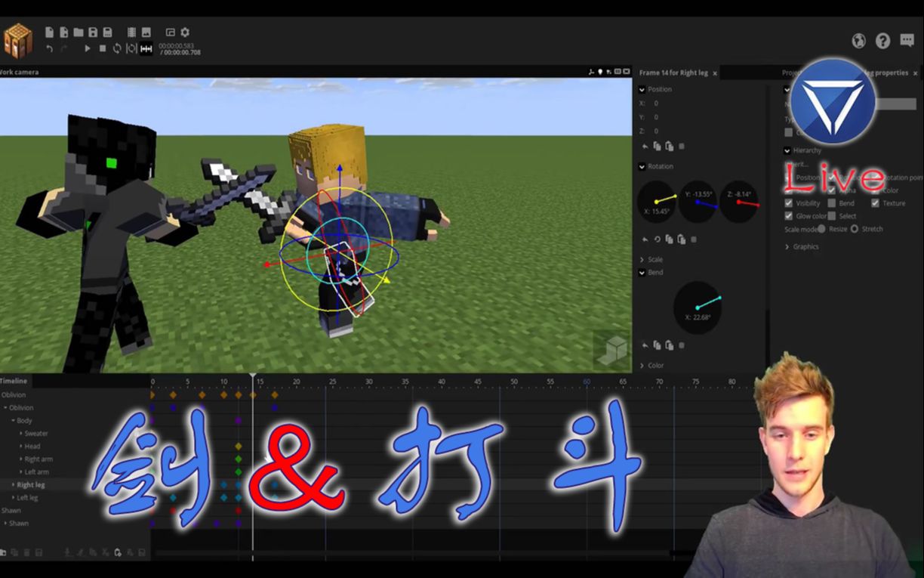Collapse the Rotation section
Viewport: 924px width, 578px height.
(642, 166)
